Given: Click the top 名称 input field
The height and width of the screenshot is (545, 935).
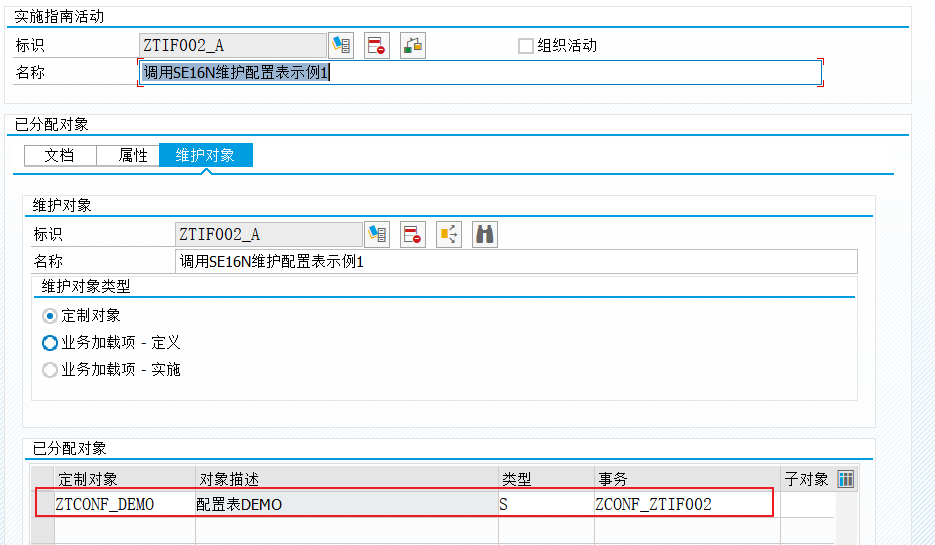Looking at the screenshot, I should tap(481, 73).
